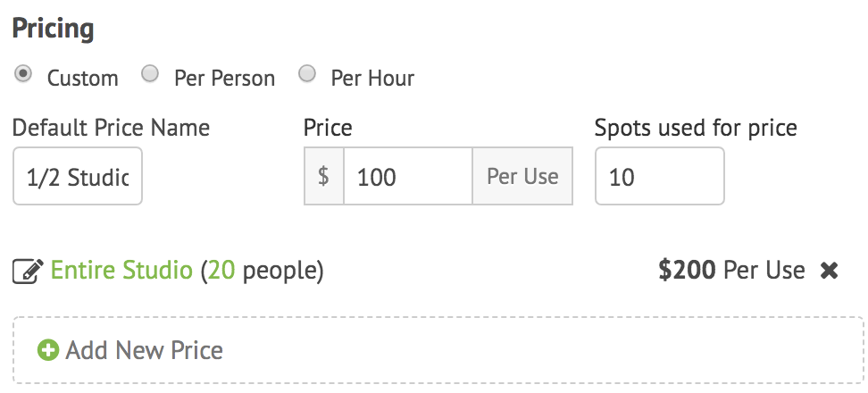This screenshot has width=868, height=393.
Task: Click the dollar sign addon in Price field
Action: coord(324,176)
